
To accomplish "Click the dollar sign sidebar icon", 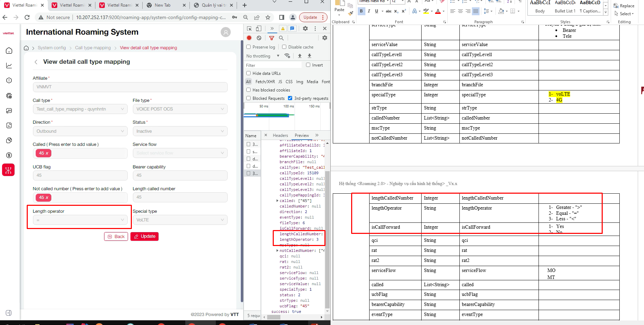I will pyautogui.click(x=9, y=155).
